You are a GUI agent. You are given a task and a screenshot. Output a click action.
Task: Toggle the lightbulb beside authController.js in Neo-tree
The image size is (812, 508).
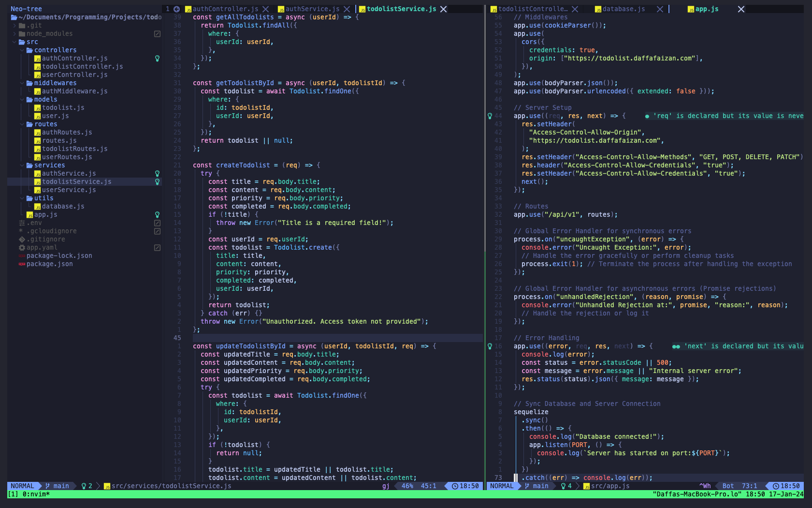click(x=157, y=58)
